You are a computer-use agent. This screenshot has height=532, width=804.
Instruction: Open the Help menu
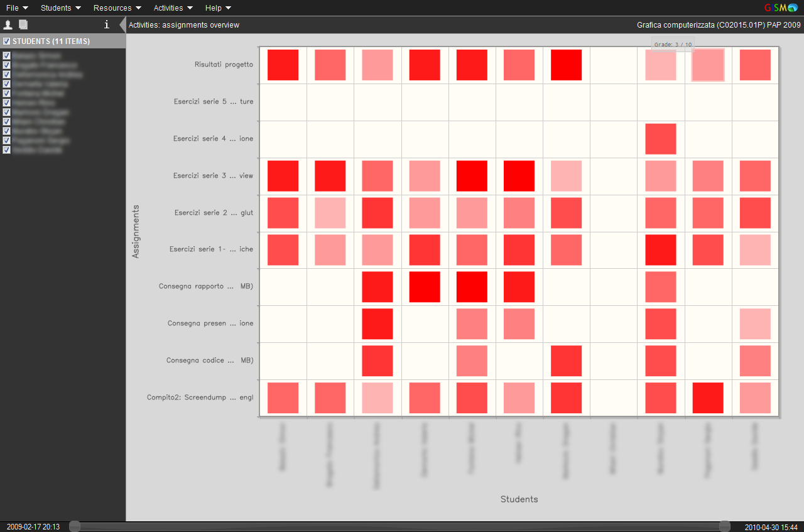pos(218,8)
